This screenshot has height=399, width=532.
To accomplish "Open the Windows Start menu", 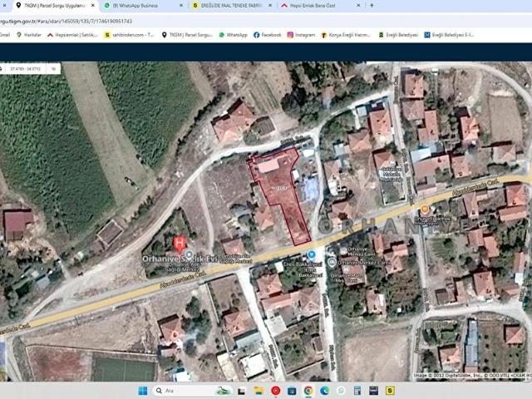I will (143, 391).
